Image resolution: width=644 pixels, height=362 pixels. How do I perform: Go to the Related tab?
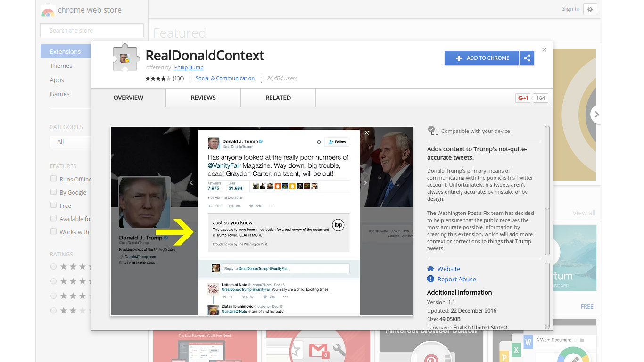click(278, 98)
